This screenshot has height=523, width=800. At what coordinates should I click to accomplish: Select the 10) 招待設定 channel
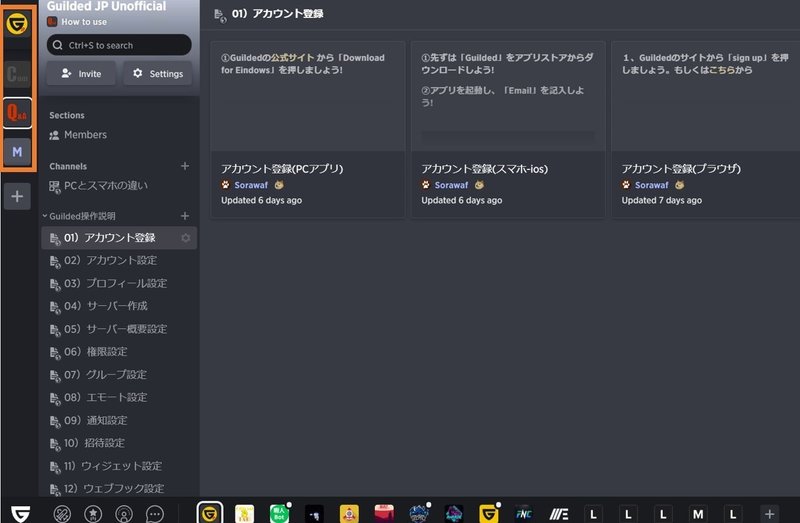[119, 443]
